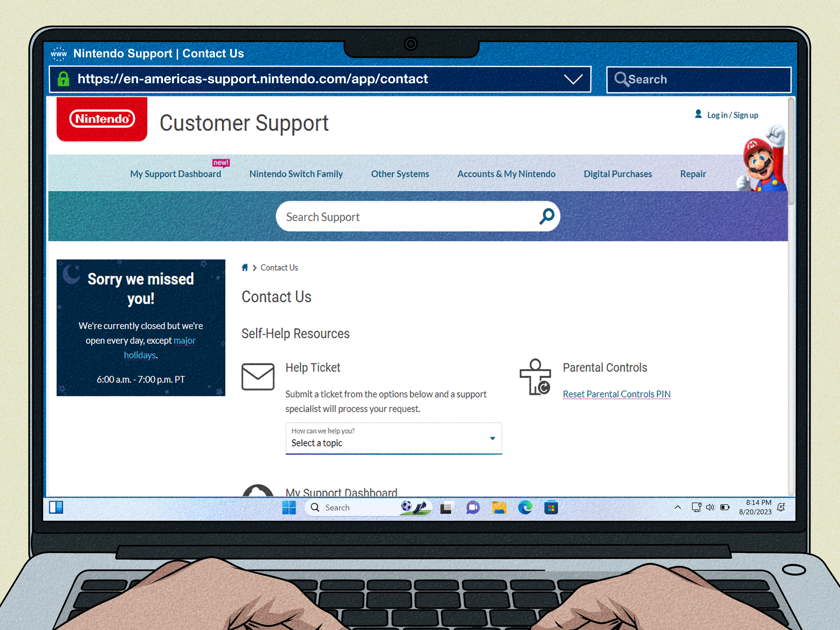Click the network icon in system tray
Screen dimensions: 840x630
pyautogui.click(x=696, y=507)
